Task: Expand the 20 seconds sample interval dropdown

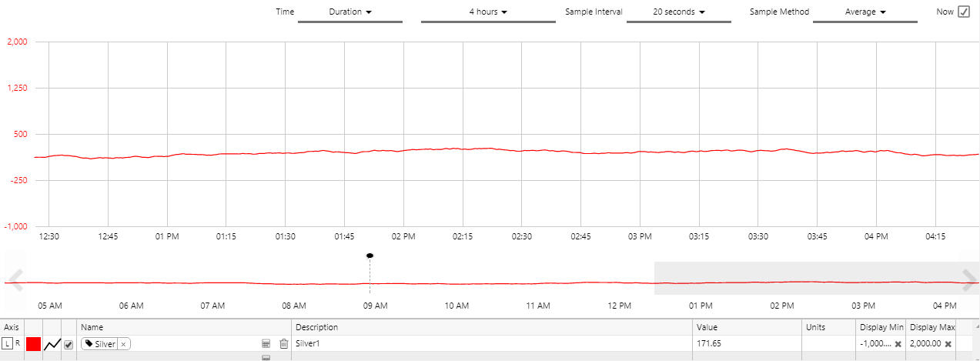Action: [x=679, y=12]
